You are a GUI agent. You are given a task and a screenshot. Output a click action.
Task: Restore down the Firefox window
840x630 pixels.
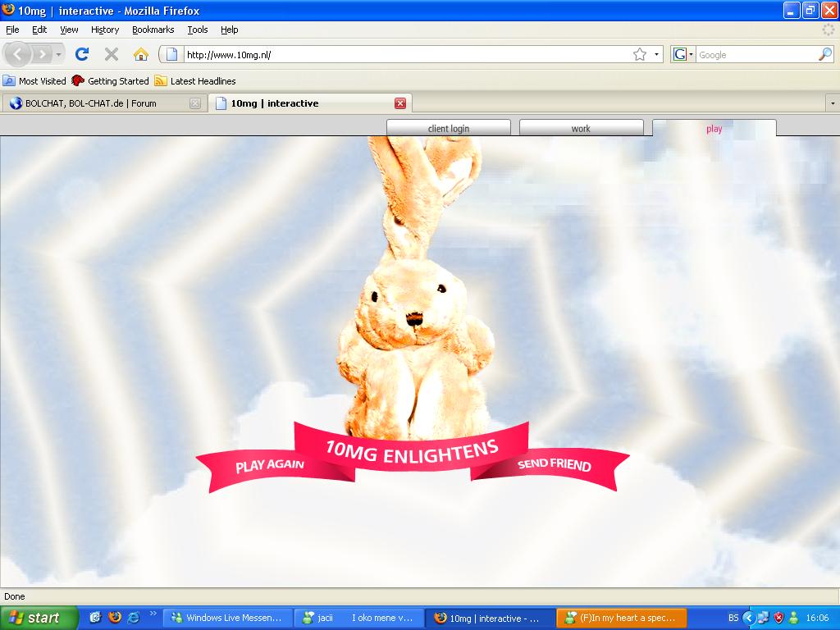[x=810, y=10]
